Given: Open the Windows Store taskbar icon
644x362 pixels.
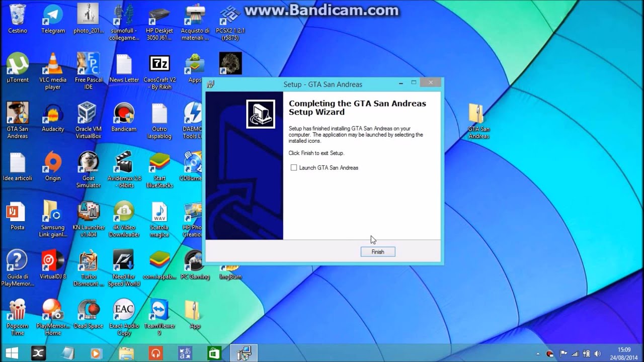Looking at the screenshot, I should 215,353.
